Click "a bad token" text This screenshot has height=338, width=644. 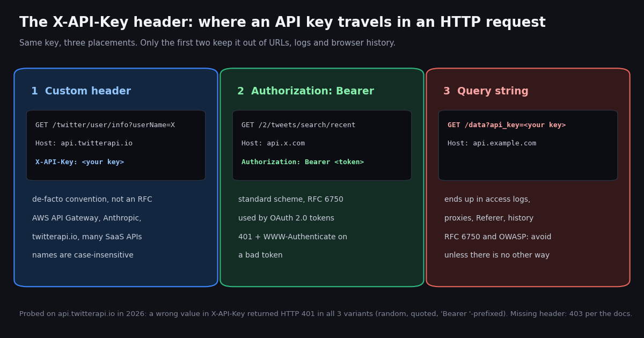coord(260,255)
